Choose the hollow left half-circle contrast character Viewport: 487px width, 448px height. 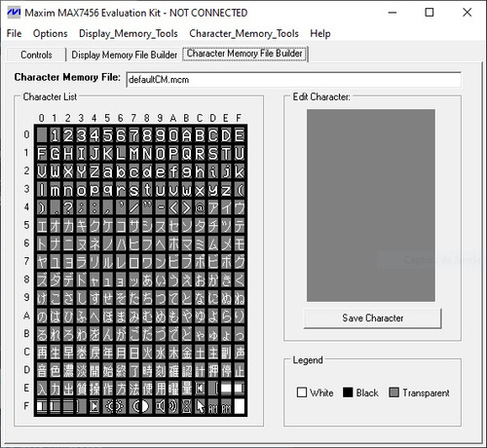point(134,406)
